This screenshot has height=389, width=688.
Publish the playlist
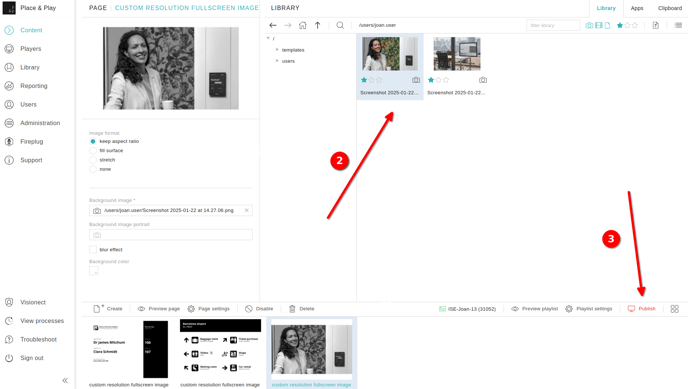pos(641,309)
